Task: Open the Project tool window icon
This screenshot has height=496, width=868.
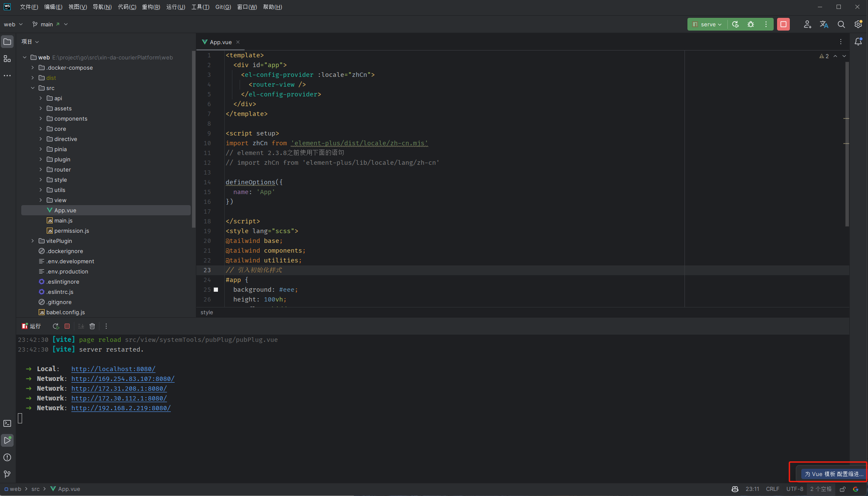Action: pos(7,42)
